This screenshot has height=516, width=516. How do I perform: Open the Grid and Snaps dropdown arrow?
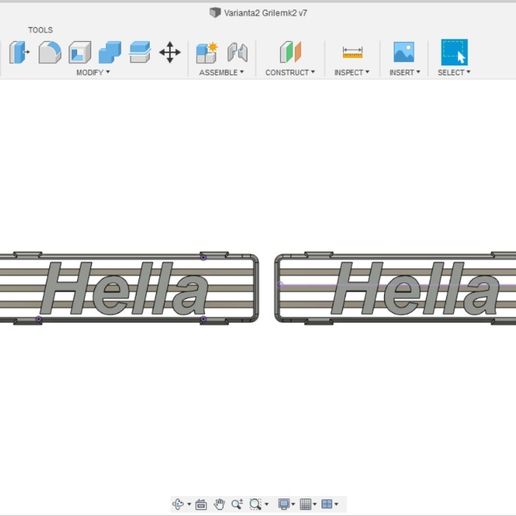tap(315, 504)
